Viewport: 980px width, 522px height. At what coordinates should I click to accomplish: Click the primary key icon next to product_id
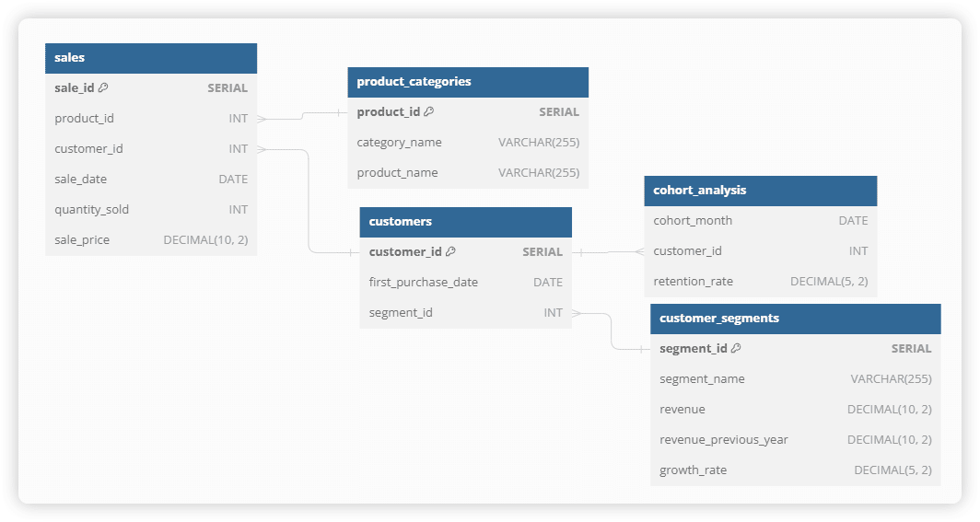(x=429, y=111)
